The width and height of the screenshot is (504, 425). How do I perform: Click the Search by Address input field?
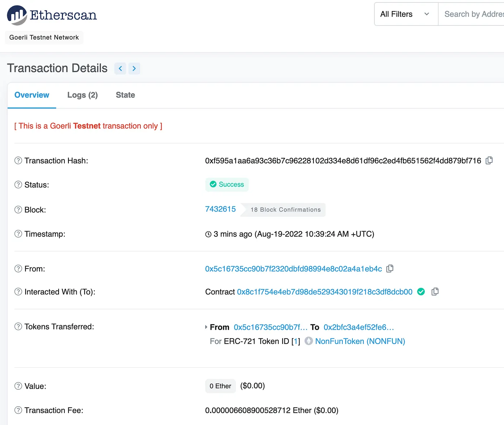(x=471, y=14)
